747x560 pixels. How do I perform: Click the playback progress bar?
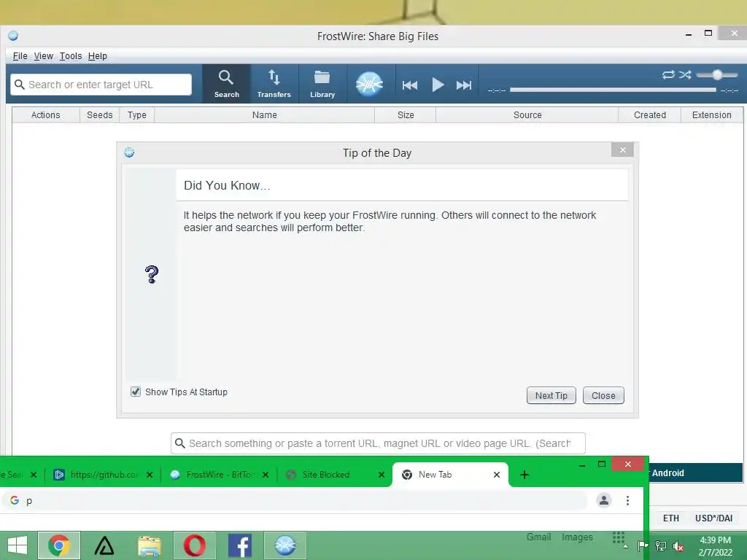click(613, 90)
